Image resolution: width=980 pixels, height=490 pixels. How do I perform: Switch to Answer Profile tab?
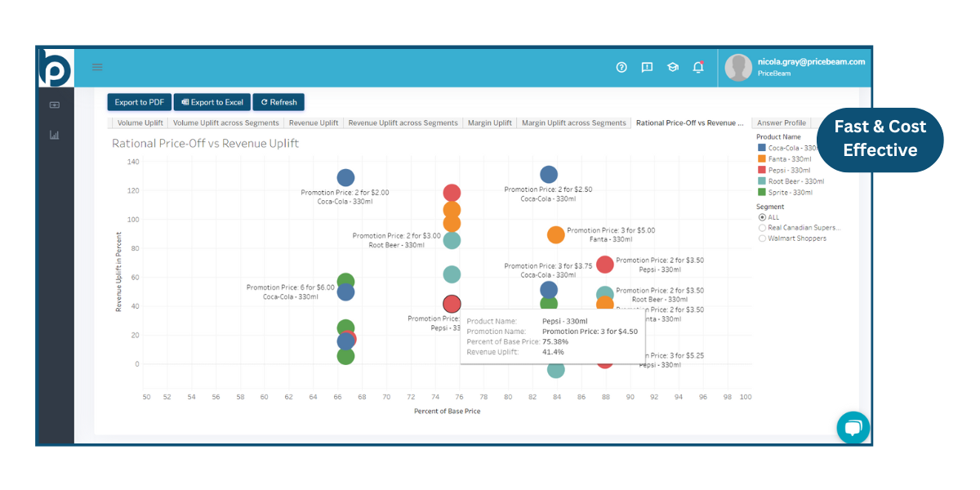(782, 122)
